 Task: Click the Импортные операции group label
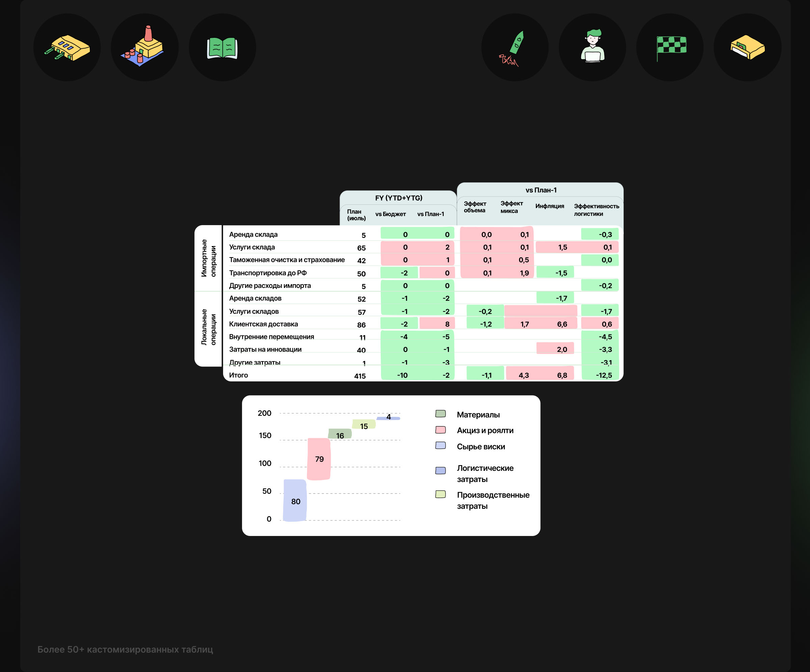coord(208,258)
